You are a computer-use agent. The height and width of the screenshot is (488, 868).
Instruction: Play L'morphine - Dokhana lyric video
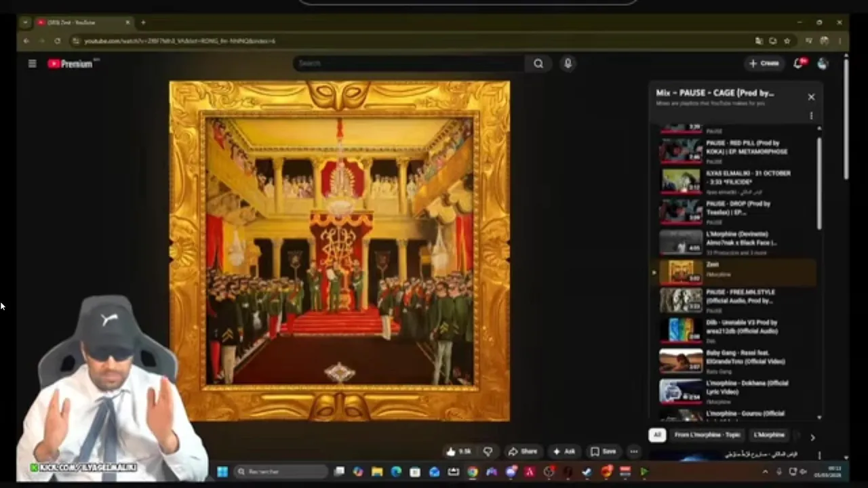pos(736,391)
